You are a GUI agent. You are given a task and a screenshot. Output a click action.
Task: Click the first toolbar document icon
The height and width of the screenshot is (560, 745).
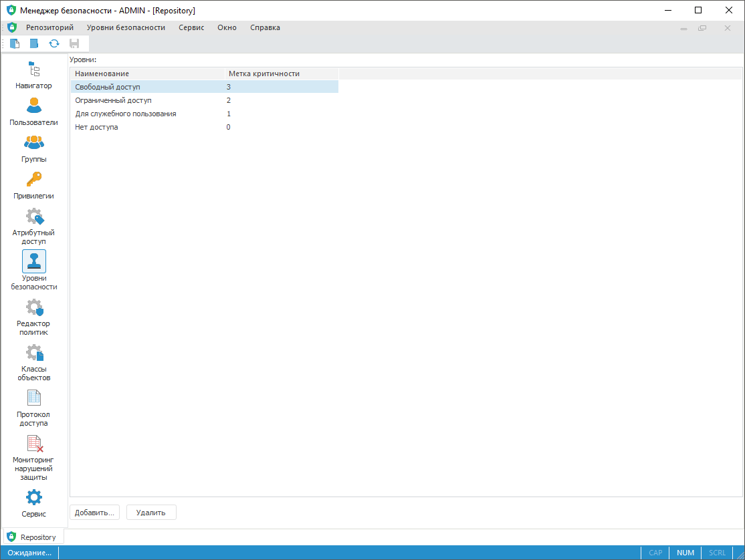click(x=15, y=43)
